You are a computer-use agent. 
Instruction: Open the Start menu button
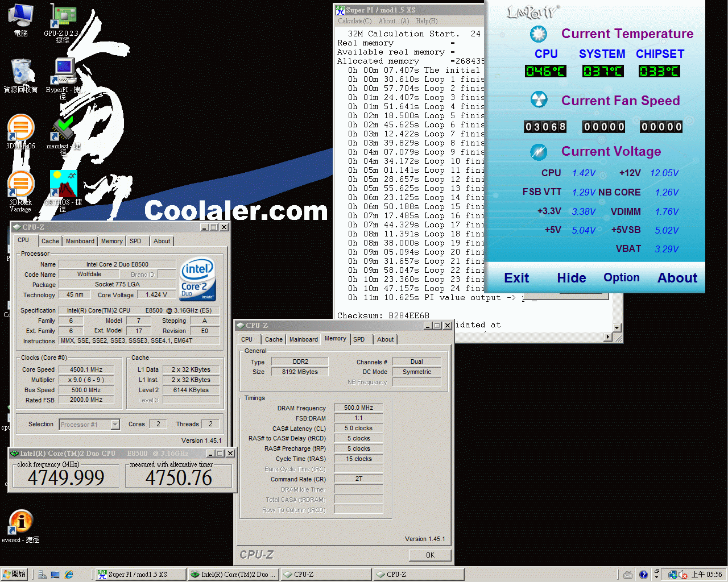coord(15,575)
